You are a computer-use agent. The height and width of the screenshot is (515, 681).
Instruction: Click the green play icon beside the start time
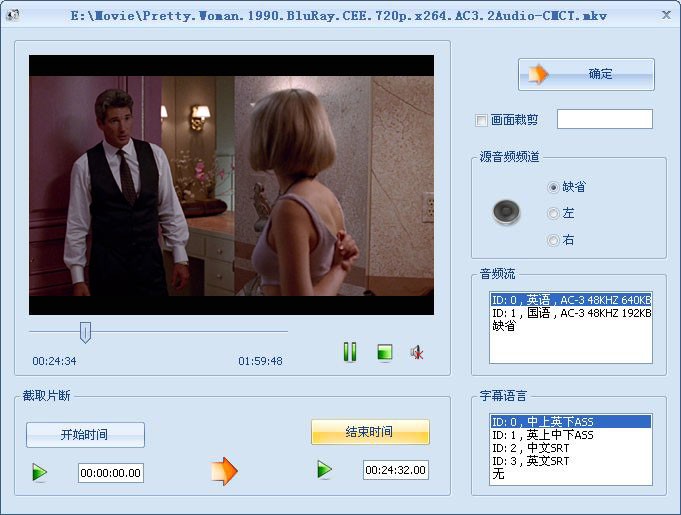click(40, 472)
